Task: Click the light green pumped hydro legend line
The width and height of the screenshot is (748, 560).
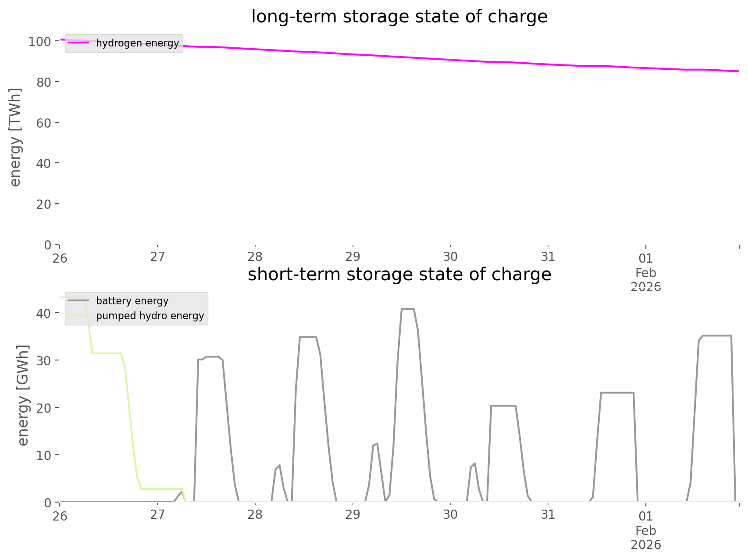Action: (78, 316)
